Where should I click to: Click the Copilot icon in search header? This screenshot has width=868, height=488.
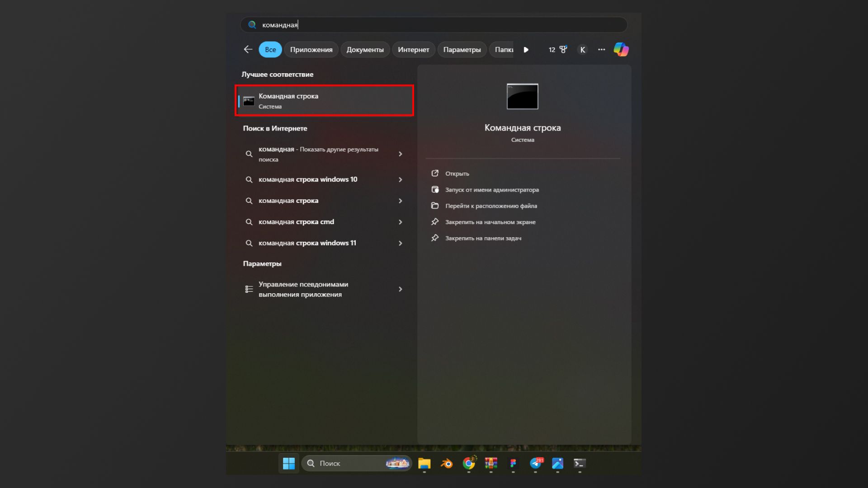tap(621, 49)
